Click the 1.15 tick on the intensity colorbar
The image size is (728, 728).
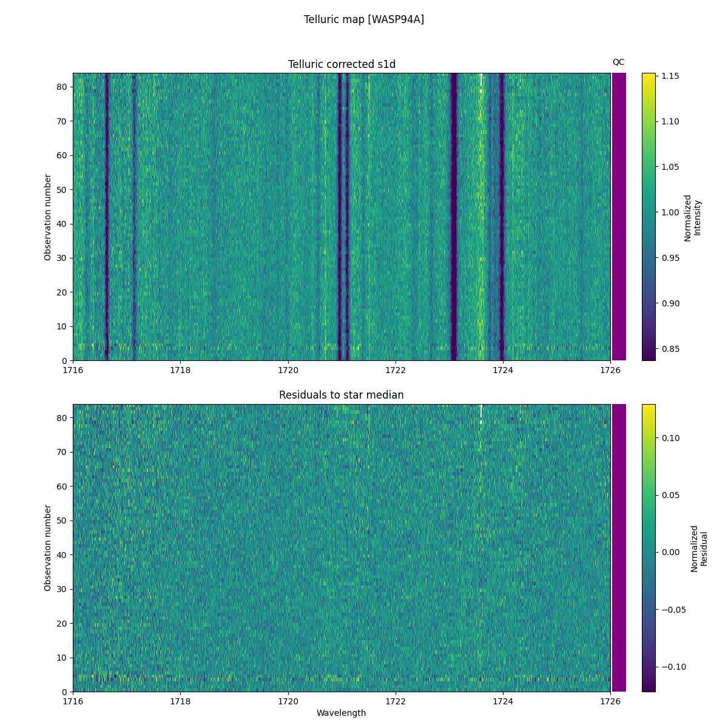[x=670, y=76]
